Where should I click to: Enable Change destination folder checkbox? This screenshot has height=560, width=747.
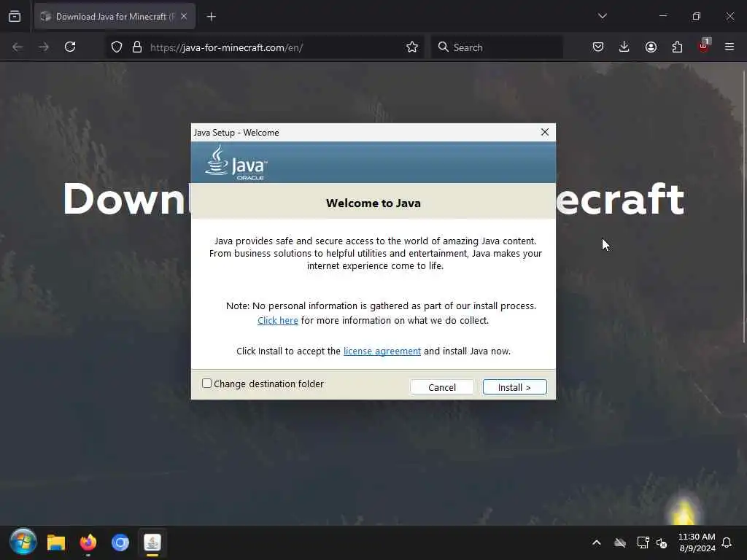click(x=206, y=384)
